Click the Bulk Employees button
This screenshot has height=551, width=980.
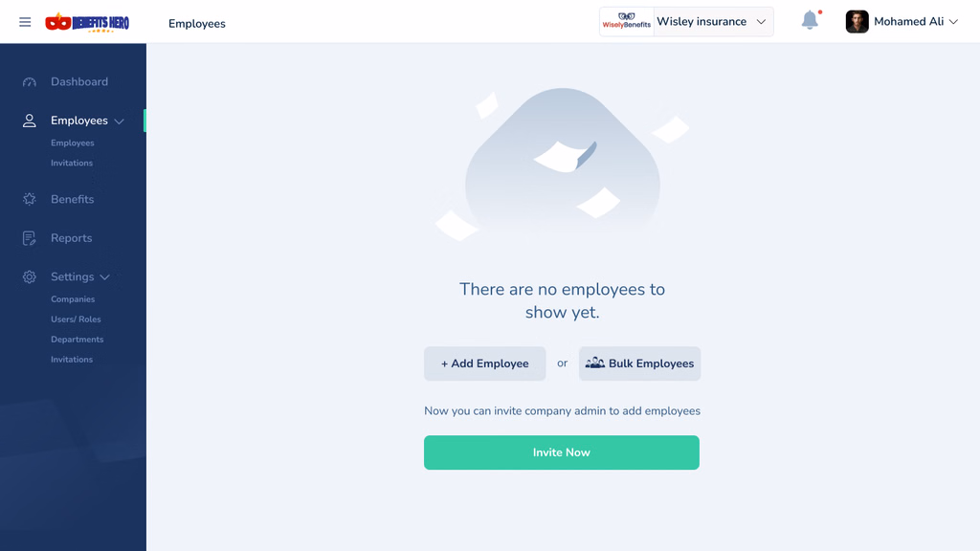point(639,364)
